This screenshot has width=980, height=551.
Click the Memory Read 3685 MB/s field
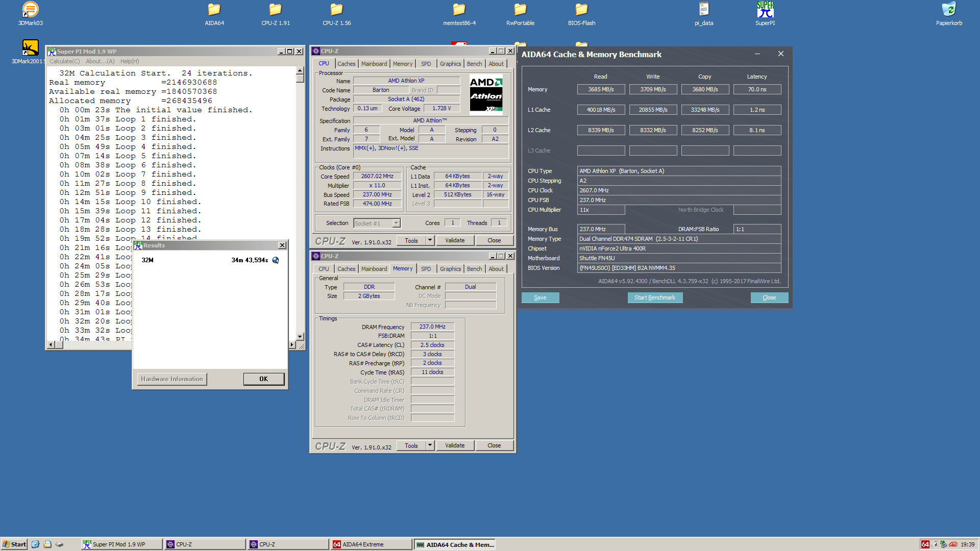(x=601, y=89)
